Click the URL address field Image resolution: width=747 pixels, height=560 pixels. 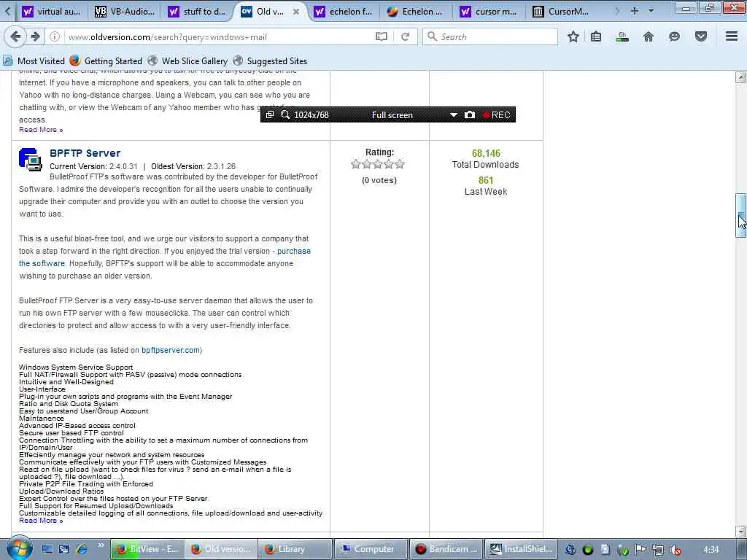[x=219, y=36]
